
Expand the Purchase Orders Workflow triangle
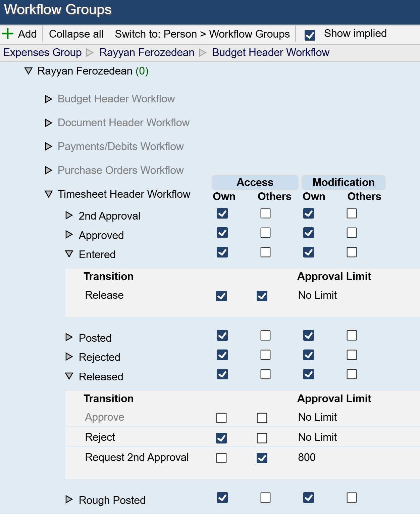(x=49, y=171)
